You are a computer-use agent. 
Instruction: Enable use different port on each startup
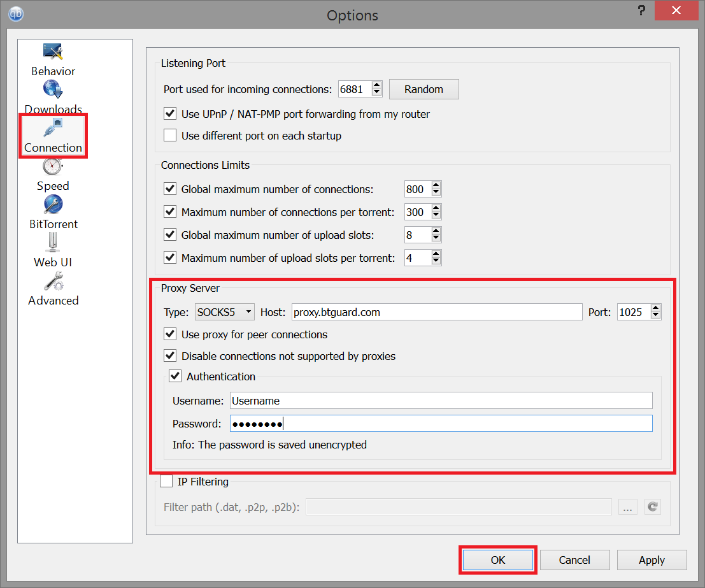click(x=170, y=136)
